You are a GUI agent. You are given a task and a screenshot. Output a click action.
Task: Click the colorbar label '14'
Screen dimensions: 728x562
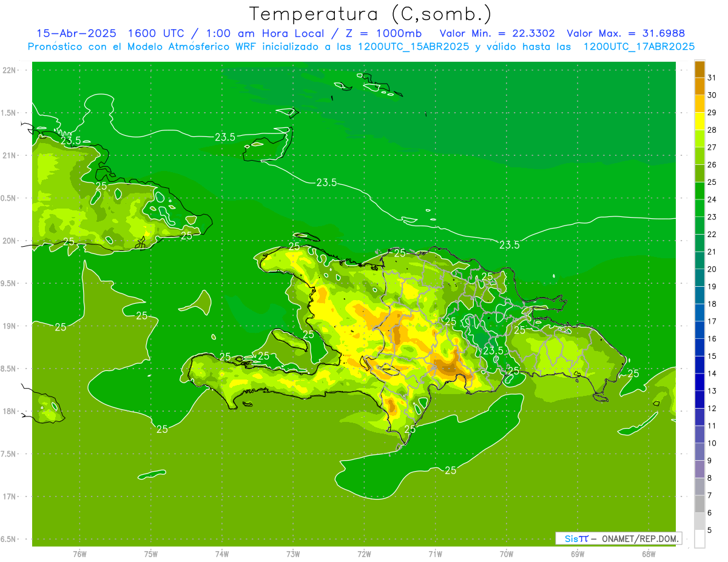pos(712,373)
